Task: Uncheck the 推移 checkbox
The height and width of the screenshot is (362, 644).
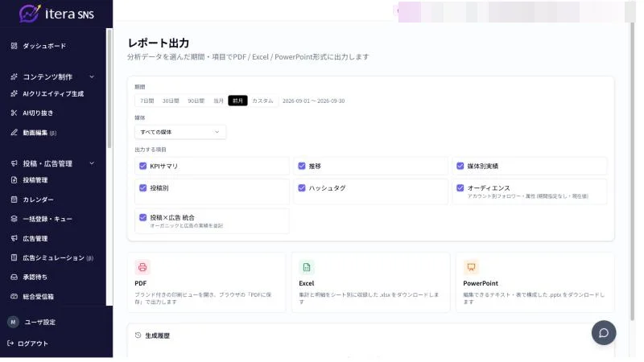Action: tap(302, 166)
